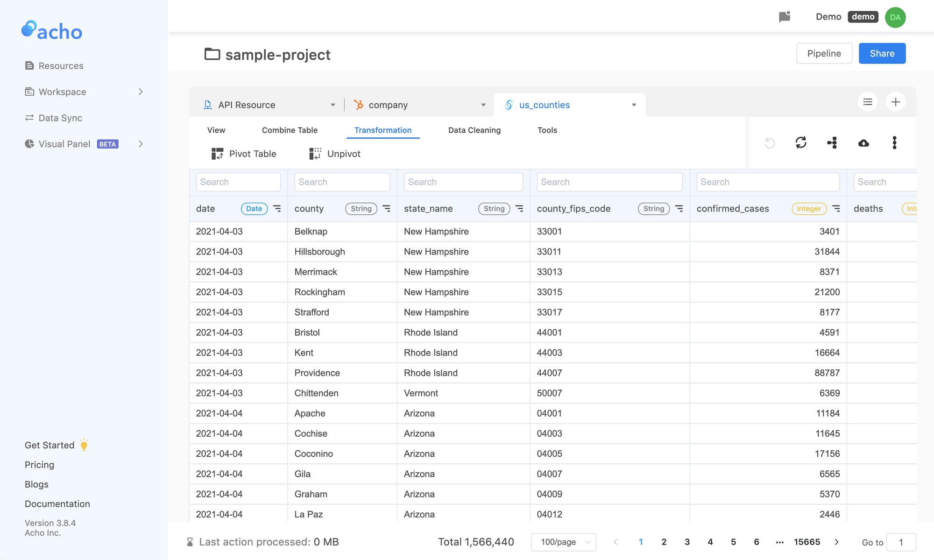Type in the county column search box
This screenshot has width=934, height=560.
[342, 182]
